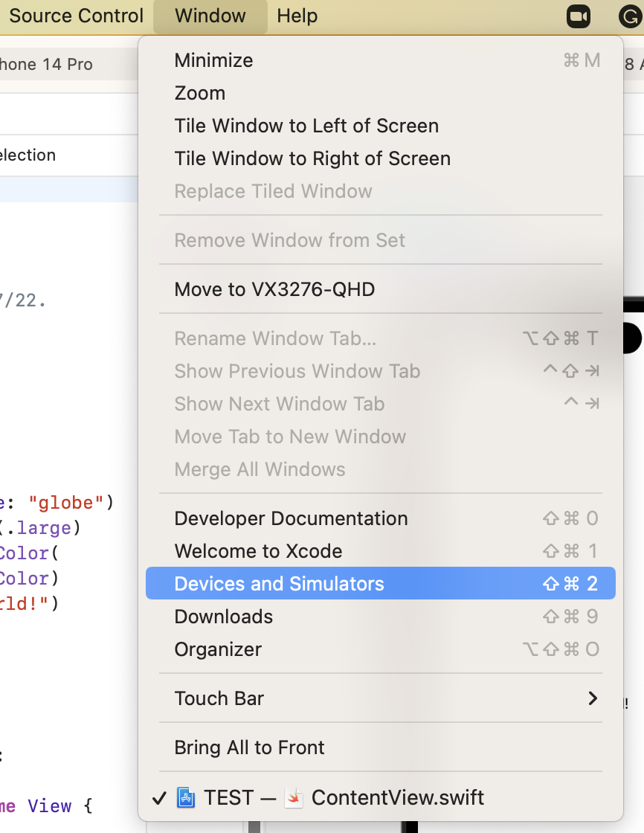Image resolution: width=644 pixels, height=833 pixels.
Task: Select the Zoom menu item
Action: coord(381,94)
